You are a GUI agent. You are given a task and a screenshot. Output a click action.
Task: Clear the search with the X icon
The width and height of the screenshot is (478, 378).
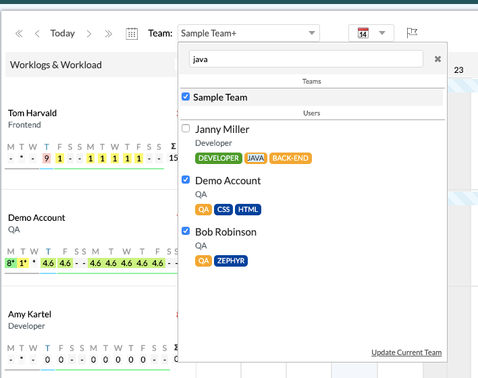coord(438,59)
